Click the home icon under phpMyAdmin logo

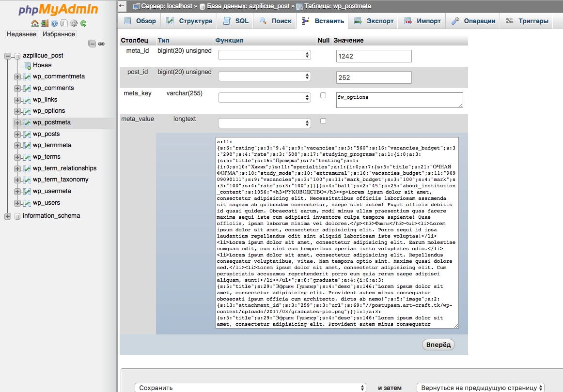click(x=34, y=23)
